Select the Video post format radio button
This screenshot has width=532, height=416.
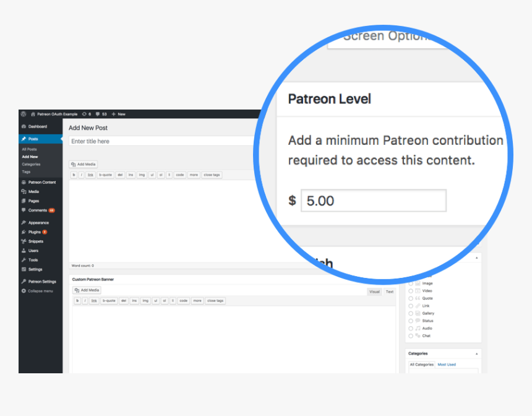click(411, 291)
